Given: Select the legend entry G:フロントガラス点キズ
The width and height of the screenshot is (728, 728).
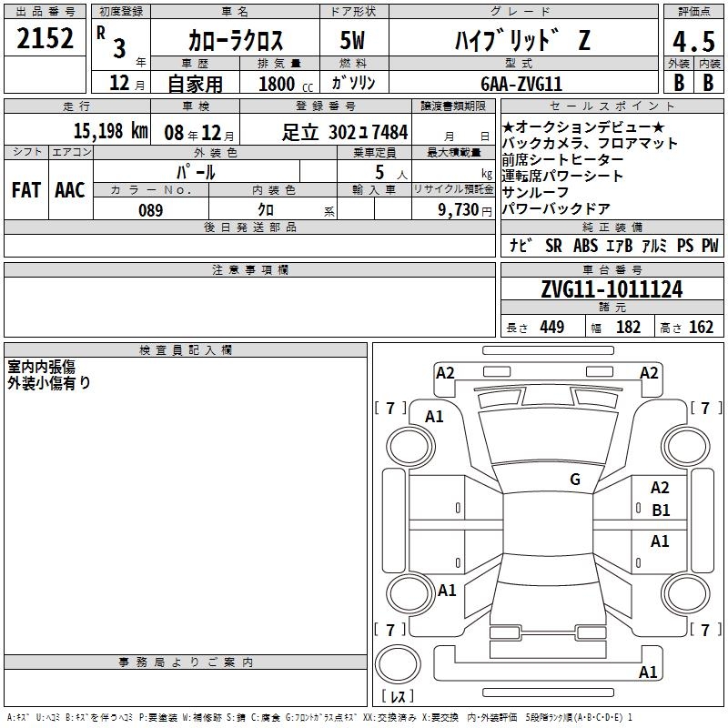Looking at the screenshot, I should [x=322, y=718].
